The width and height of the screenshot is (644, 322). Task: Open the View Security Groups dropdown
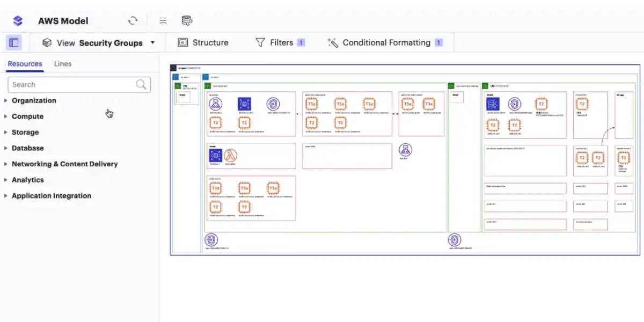tap(99, 43)
